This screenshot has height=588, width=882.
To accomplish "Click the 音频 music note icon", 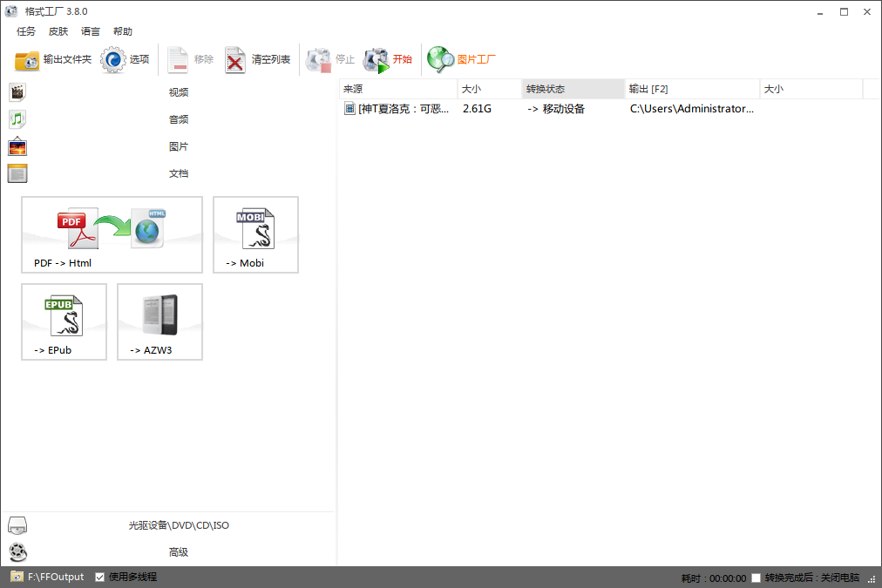I will click(x=17, y=119).
